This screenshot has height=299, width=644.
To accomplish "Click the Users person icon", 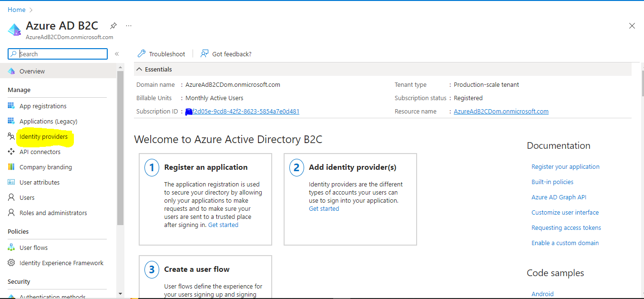I will [11, 197].
